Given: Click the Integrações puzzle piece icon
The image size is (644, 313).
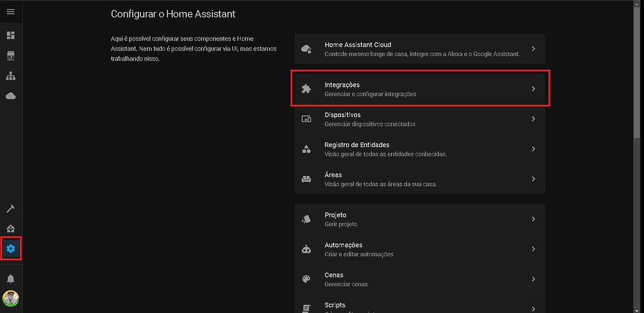Looking at the screenshot, I should tap(306, 89).
